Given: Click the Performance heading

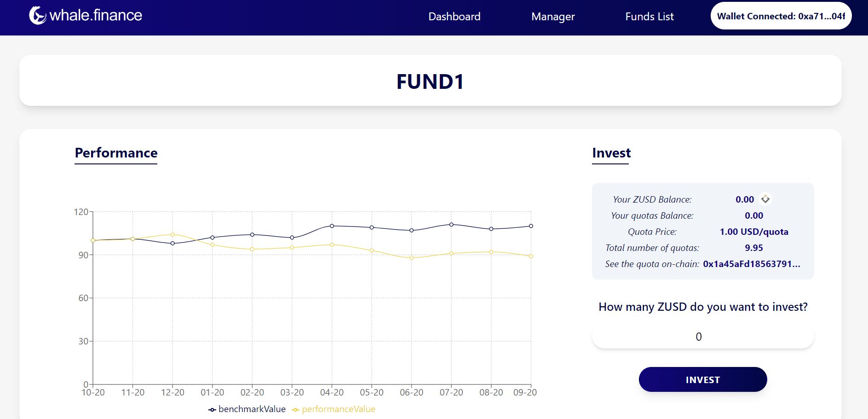Looking at the screenshot, I should pos(116,153).
